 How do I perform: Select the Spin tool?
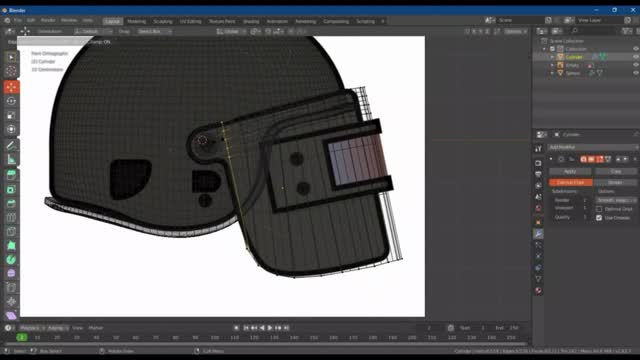[11, 260]
